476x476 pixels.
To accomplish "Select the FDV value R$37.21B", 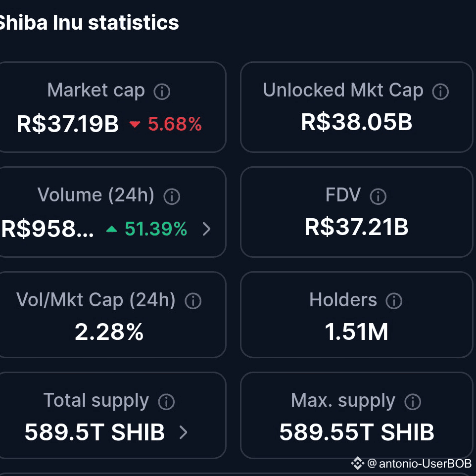I will [x=357, y=227].
